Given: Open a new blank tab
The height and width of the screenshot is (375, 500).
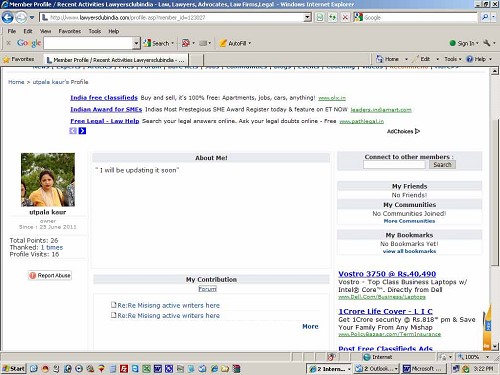Looking at the screenshot, I should tap(196, 60).
